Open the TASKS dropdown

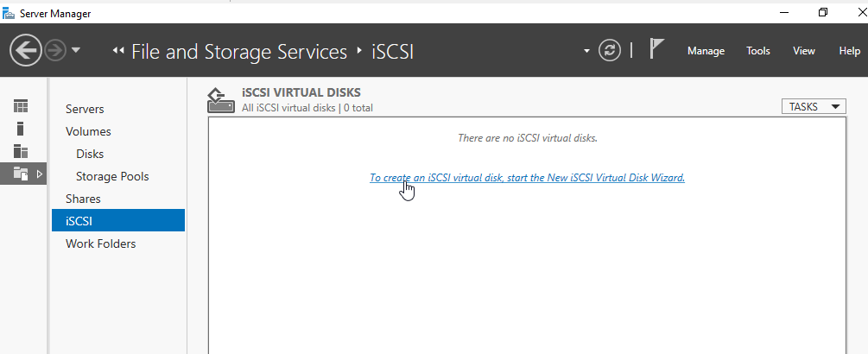click(x=814, y=107)
